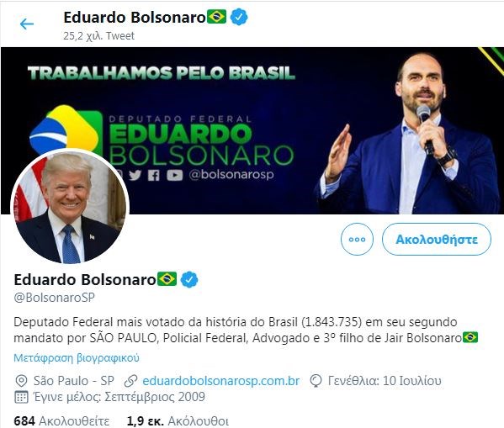Screen dimensions: 504x428
Task: Click the Brazil flag next to profile name
Action: 167,279
